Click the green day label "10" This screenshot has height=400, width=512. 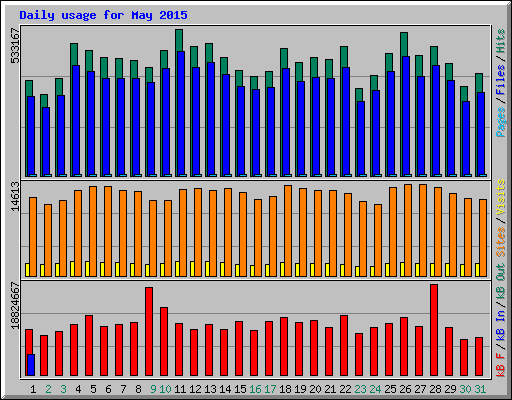click(165, 389)
